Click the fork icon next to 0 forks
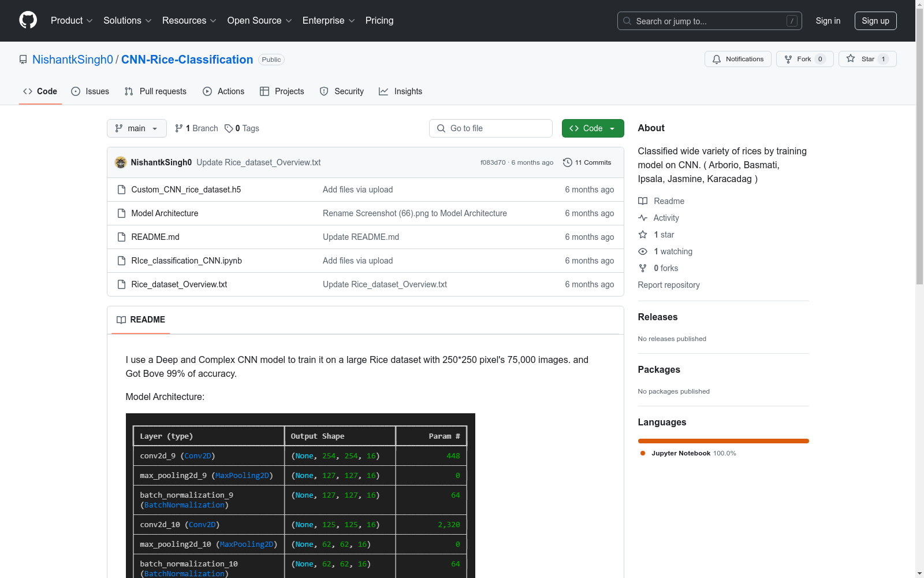The height and width of the screenshot is (578, 924). point(643,268)
